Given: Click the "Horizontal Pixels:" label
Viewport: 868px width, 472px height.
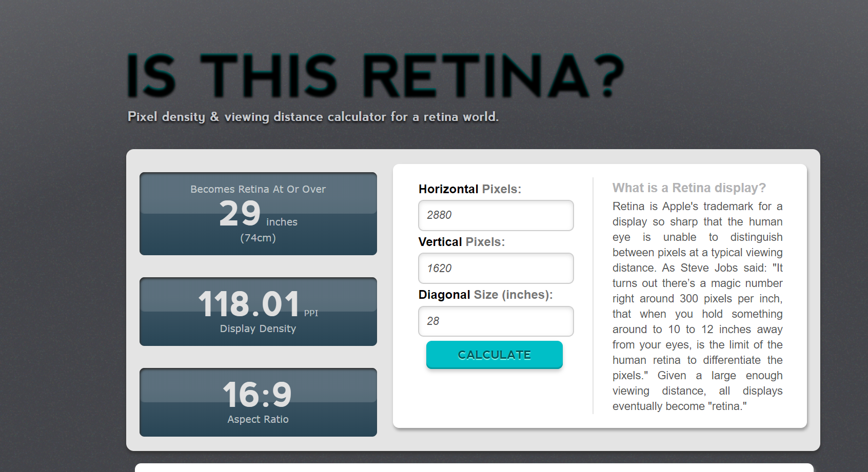Looking at the screenshot, I should (470, 189).
